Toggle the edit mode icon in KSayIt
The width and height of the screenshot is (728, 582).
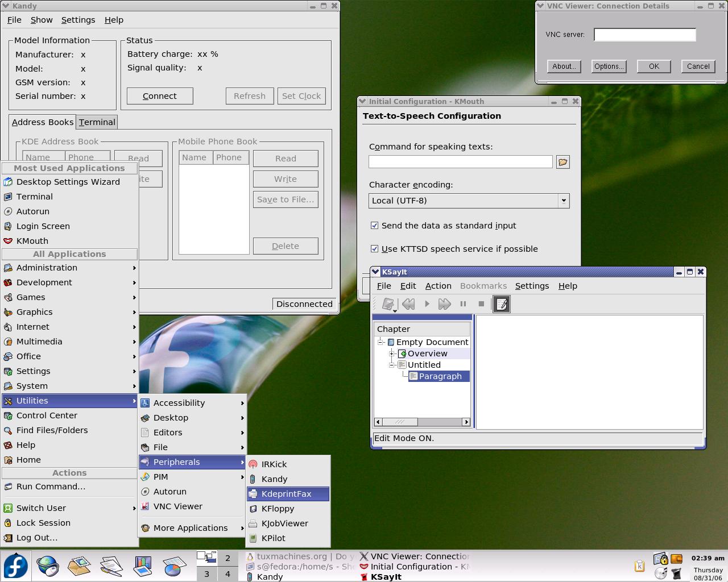[x=501, y=304]
